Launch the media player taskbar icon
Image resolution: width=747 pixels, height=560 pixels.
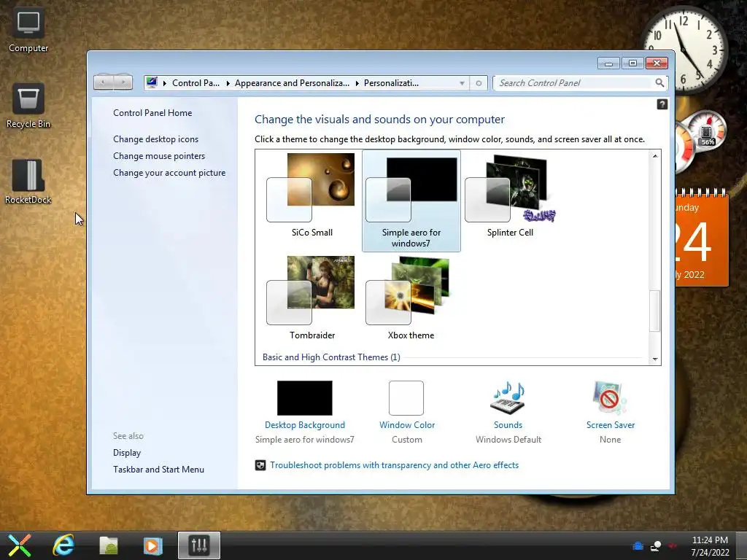[152, 545]
